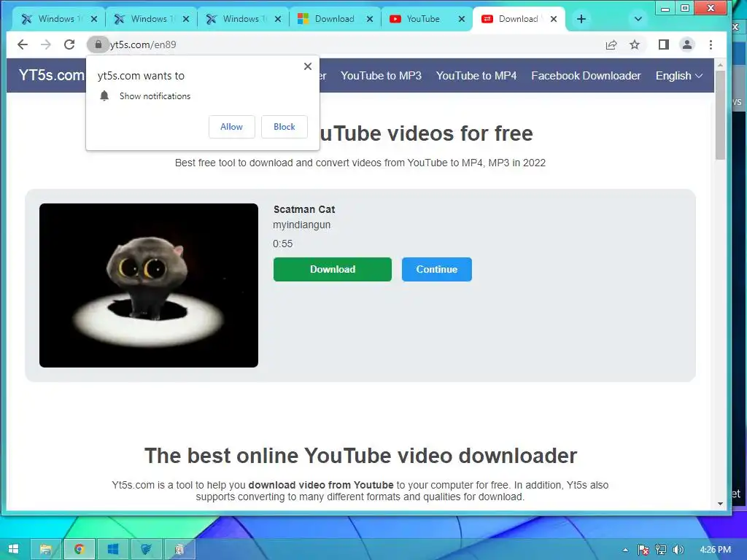Screen dimensions: 747x560
Task: Click the Scatman Cat video title
Action: click(304, 209)
